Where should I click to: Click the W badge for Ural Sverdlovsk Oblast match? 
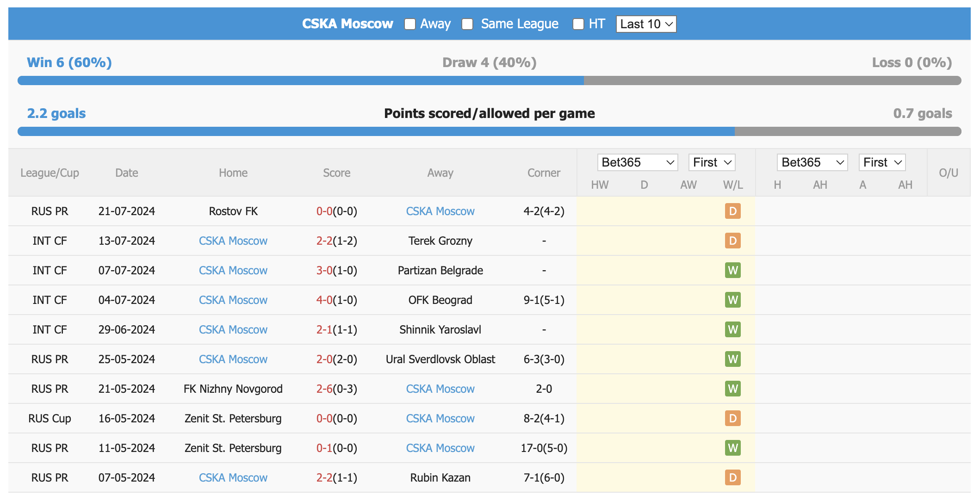(x=733, y=359)
